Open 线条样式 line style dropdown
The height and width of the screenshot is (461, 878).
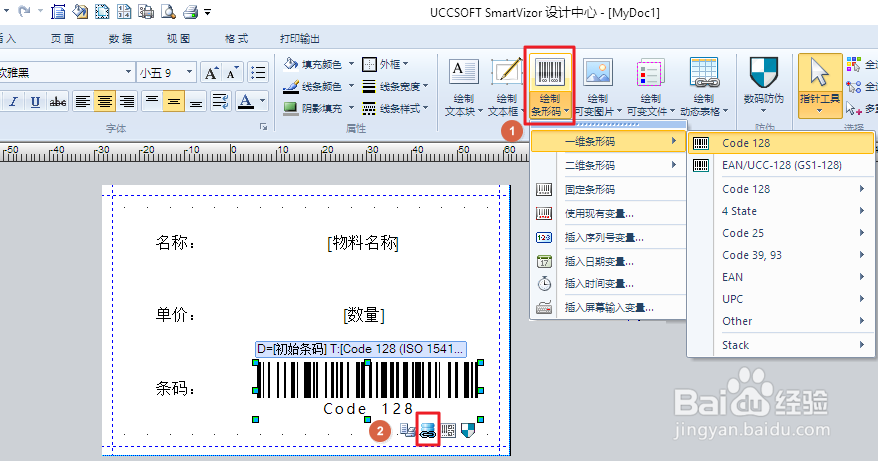pyautogui.click(x=395, y=108)
